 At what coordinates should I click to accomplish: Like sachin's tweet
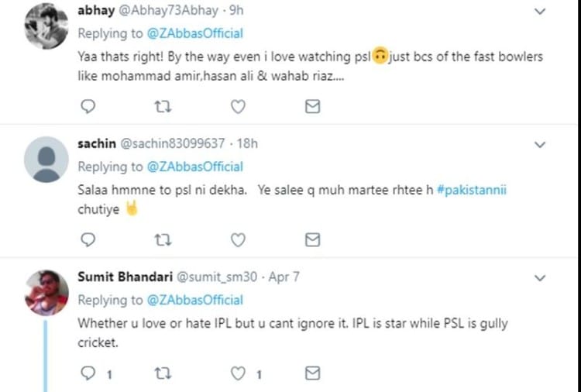pos(239,239)
